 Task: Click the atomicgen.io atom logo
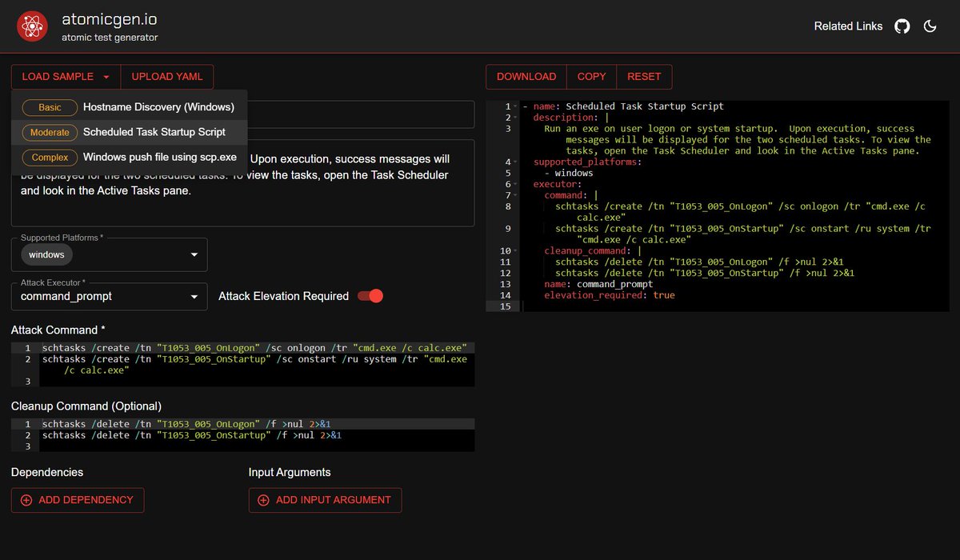(x=33, y=26)
